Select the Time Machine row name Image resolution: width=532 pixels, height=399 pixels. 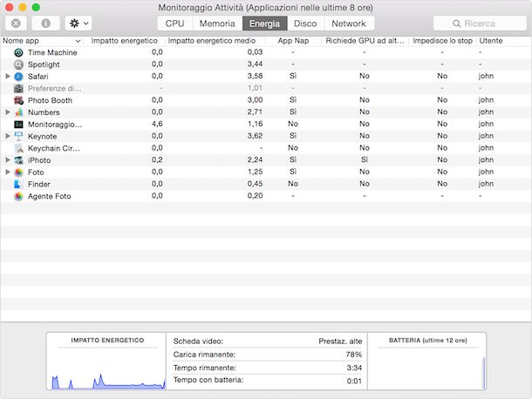[x=52, y=52]
